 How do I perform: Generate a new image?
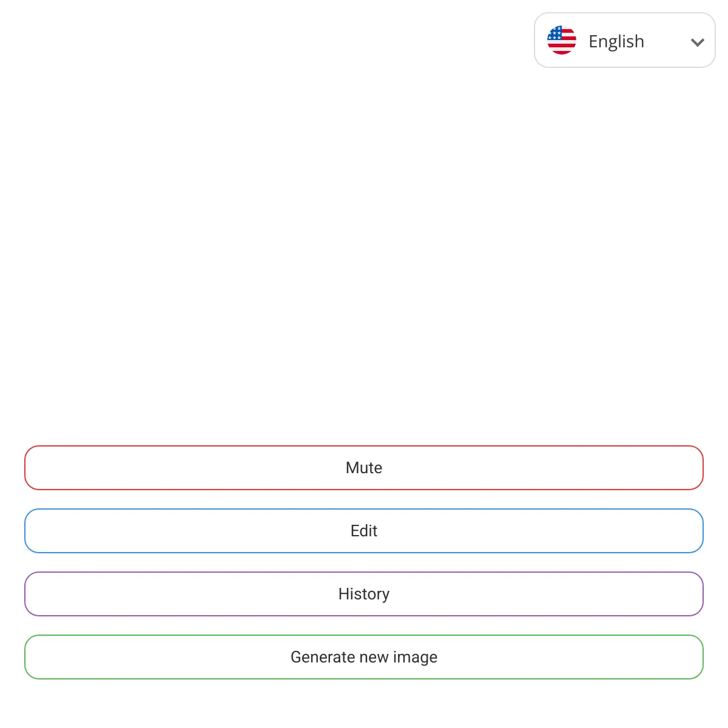tap(364, 657)
